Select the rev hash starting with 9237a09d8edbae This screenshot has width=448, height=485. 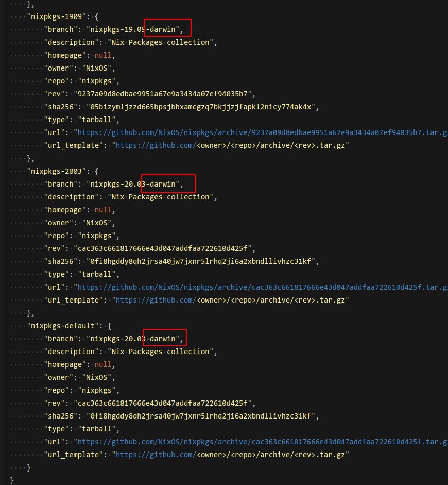(163, 94)
